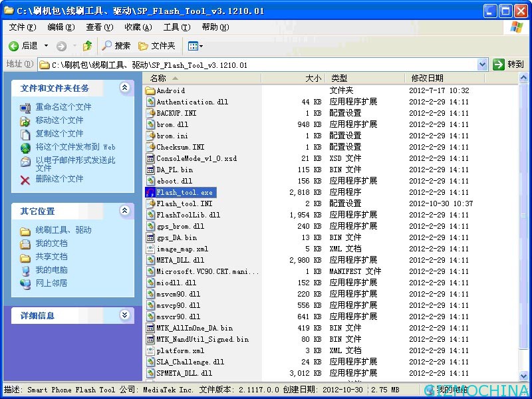Click the Back arrow icon
The width and height of the screenshot is (532, 399).
tap(13, 46)
